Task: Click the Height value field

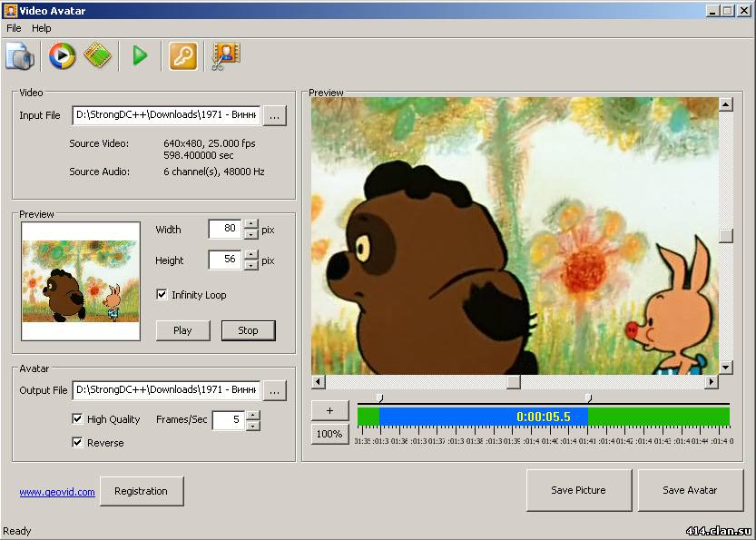Action: tap(225, 260)
